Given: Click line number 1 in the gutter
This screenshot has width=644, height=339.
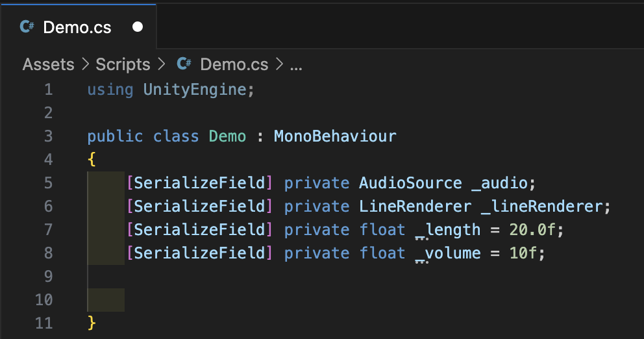Looking at the screenshot, I should (49, 89).
